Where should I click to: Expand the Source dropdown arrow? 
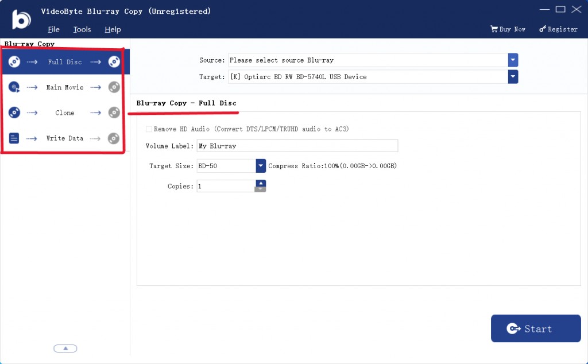tap(513, 60)
